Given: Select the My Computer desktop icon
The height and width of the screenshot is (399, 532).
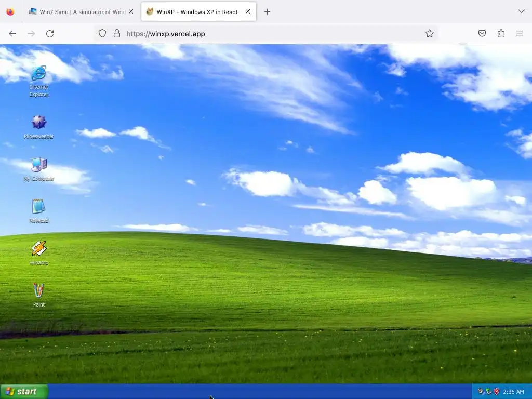Looking at the screenshot, I should tap(38, 169).
